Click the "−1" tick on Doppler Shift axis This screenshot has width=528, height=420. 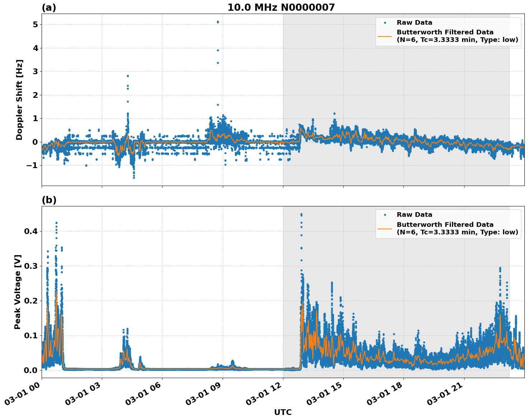pos(32,166)
